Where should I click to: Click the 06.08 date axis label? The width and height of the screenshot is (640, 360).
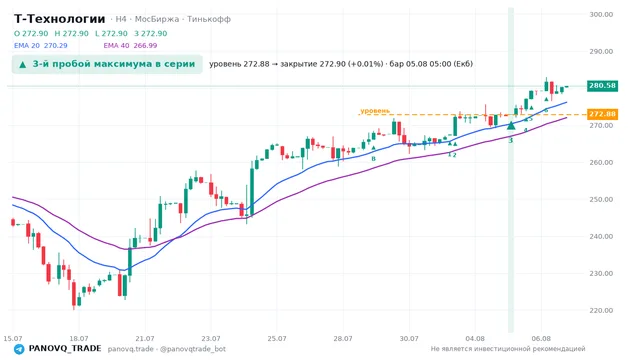pyautogui.click(x=541, y=339)
